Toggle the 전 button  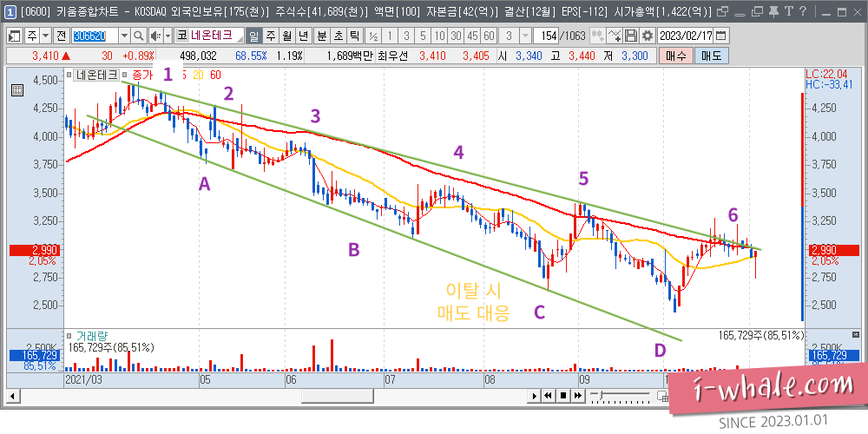click(61, 36)
